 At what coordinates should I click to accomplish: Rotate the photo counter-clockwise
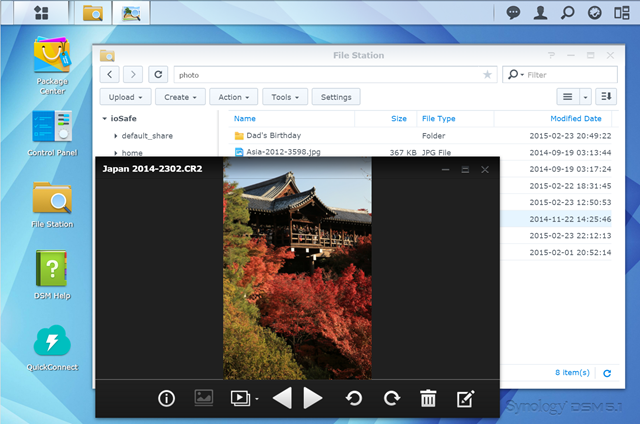pyautogui.click(x=354, y=398)
